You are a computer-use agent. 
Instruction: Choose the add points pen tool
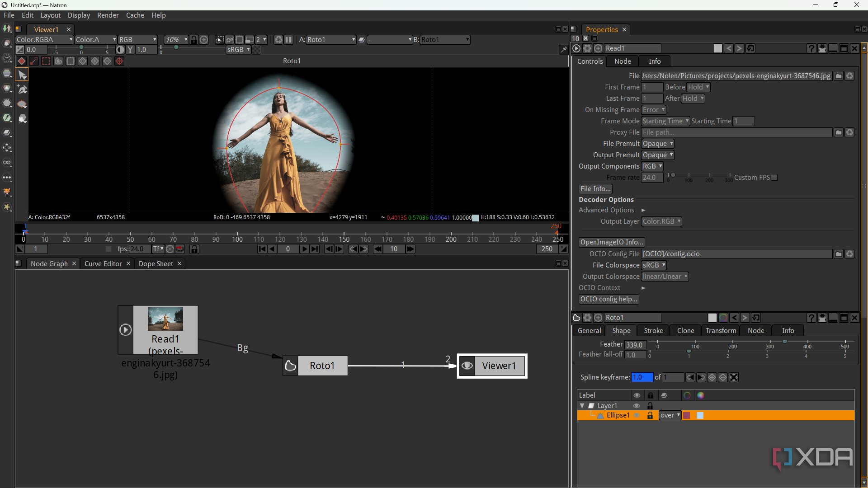coord(22,89)
